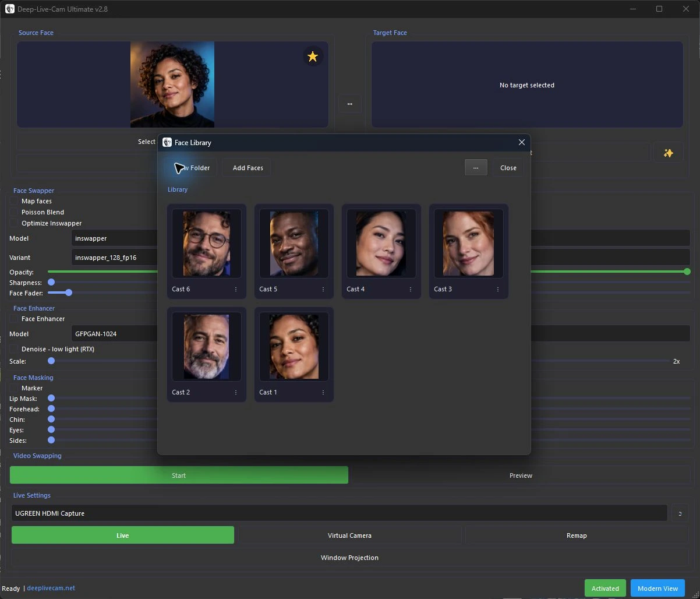This screenshot has width=700, height=599.
Task: Enable the Marker checkbox
Action: [x=14, y=388]
